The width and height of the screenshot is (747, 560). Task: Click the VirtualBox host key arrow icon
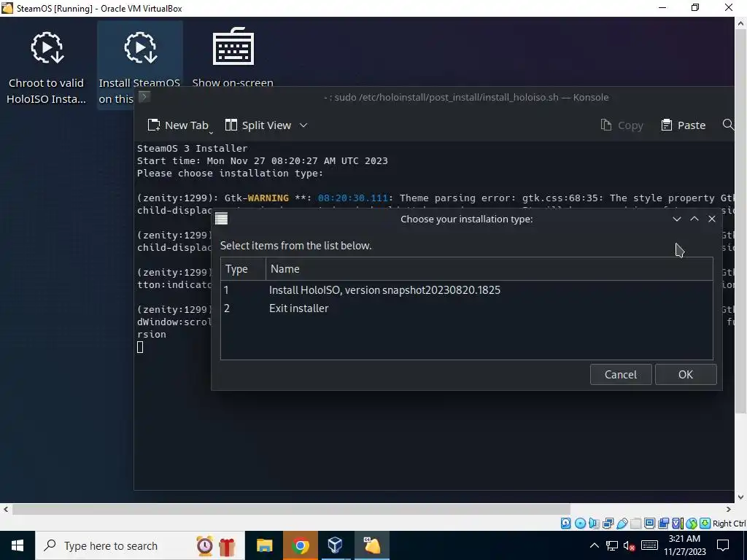(705, 524)
